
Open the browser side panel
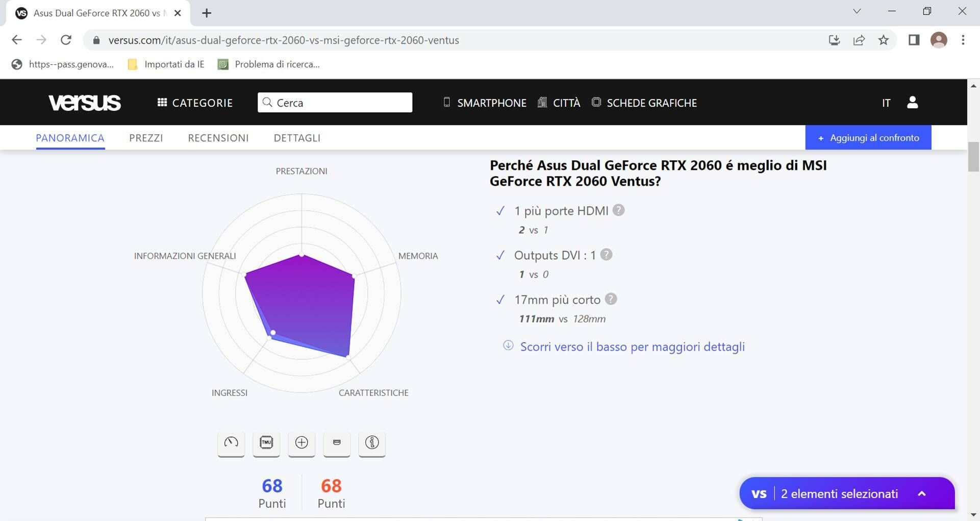click(x=914, y=40)
